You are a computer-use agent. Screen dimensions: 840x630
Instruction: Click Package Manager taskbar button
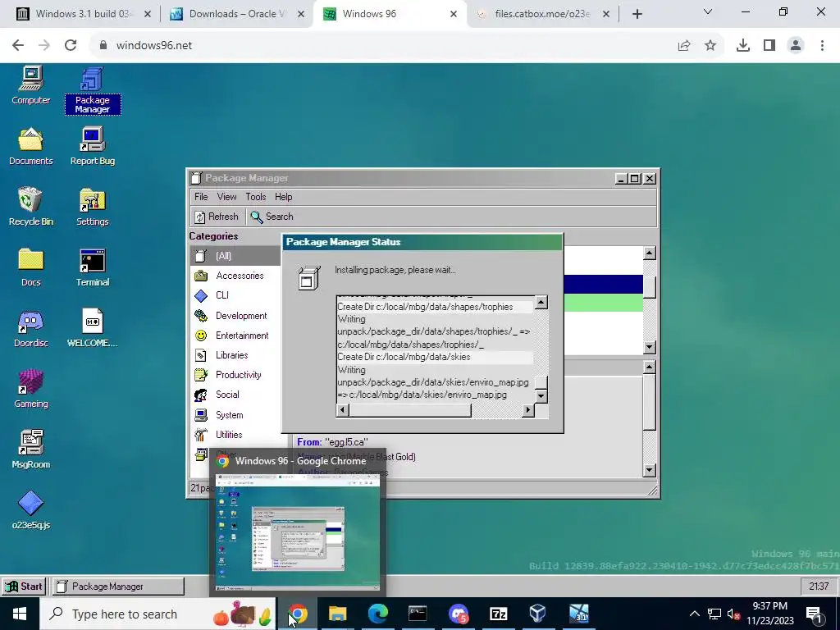click(118, 586)
